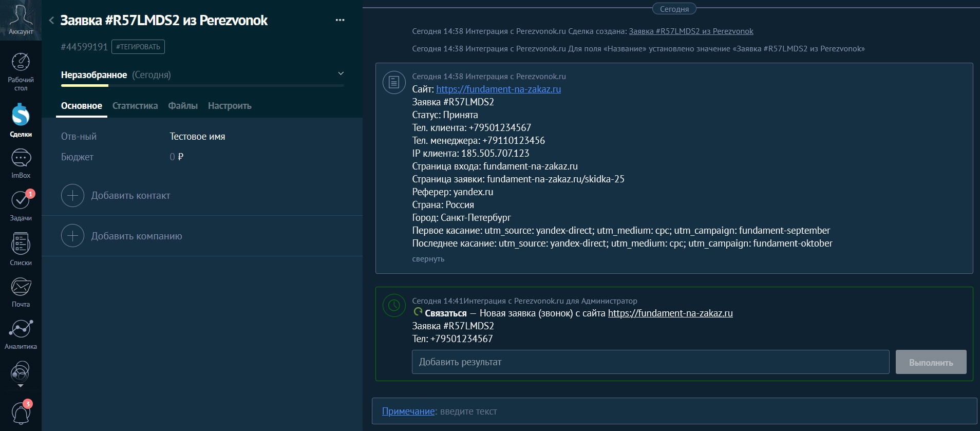Click the Примечание note type link
This screenshot has height=431, width=980.
[408, 411]
